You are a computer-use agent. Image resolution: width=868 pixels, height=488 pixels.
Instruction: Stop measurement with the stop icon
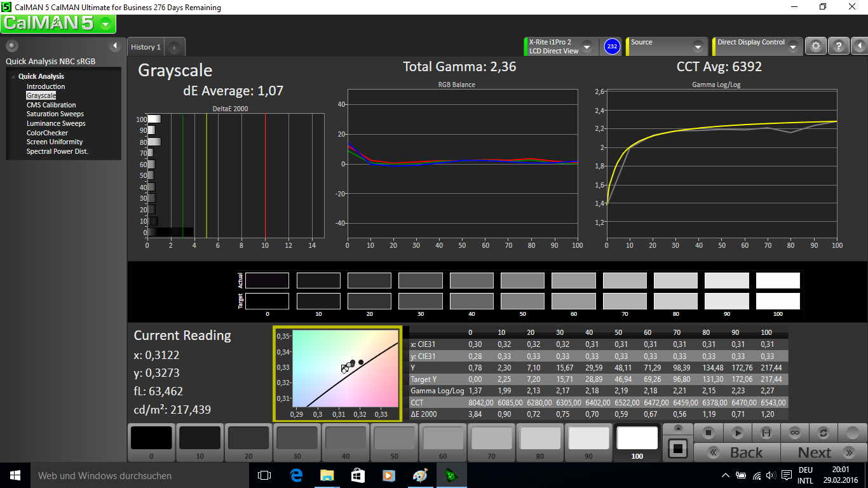pos(709,433)
